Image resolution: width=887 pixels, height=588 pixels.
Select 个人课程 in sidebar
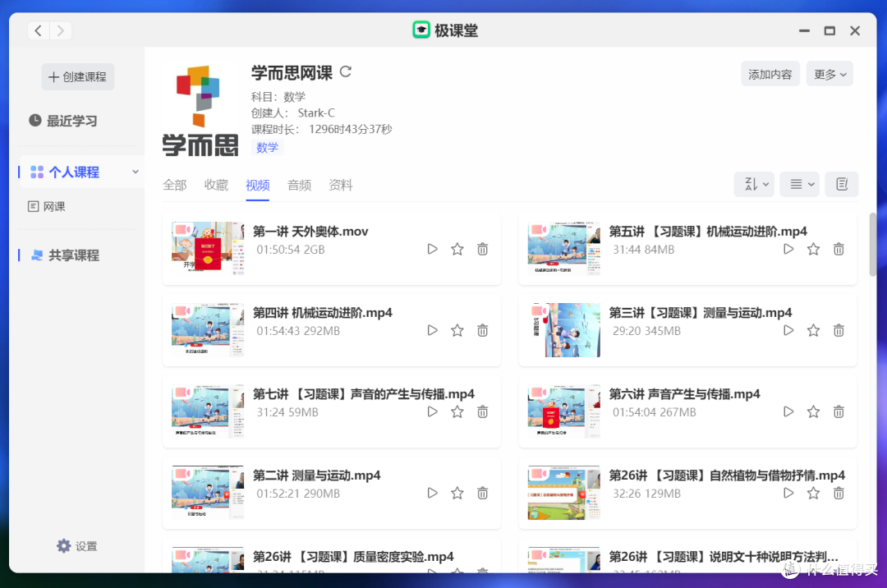[74, 172]
